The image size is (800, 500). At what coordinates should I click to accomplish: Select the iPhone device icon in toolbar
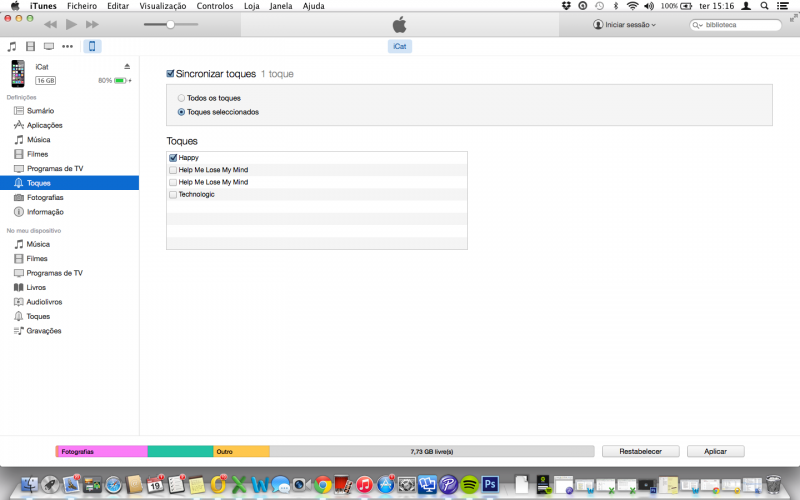tap(92, 46)
